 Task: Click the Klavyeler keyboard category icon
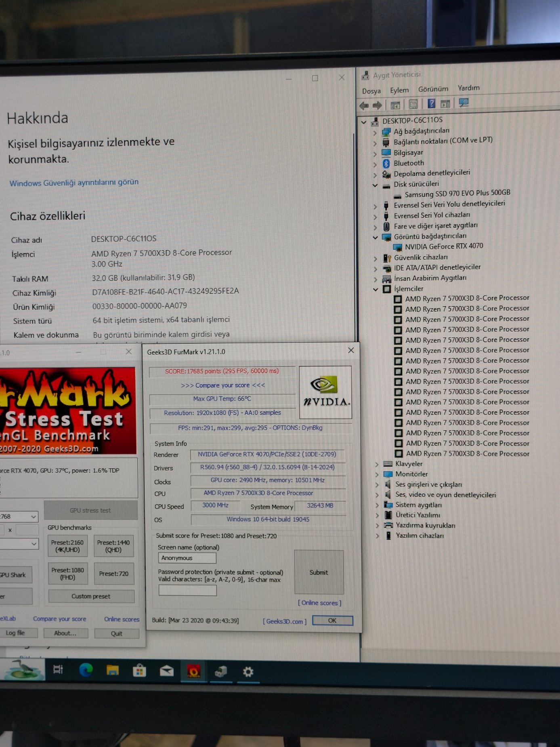pyautogui.click(x=388, y=464)
